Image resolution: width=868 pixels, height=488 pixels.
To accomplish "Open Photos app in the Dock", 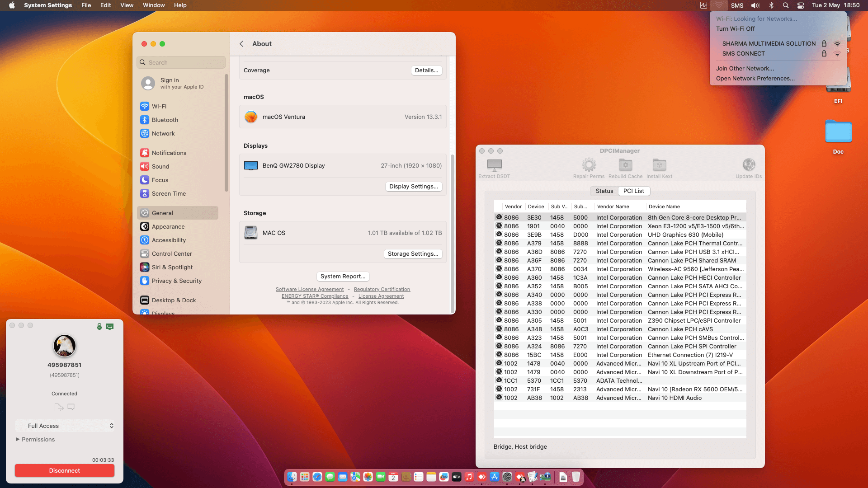I will point(368,477).
